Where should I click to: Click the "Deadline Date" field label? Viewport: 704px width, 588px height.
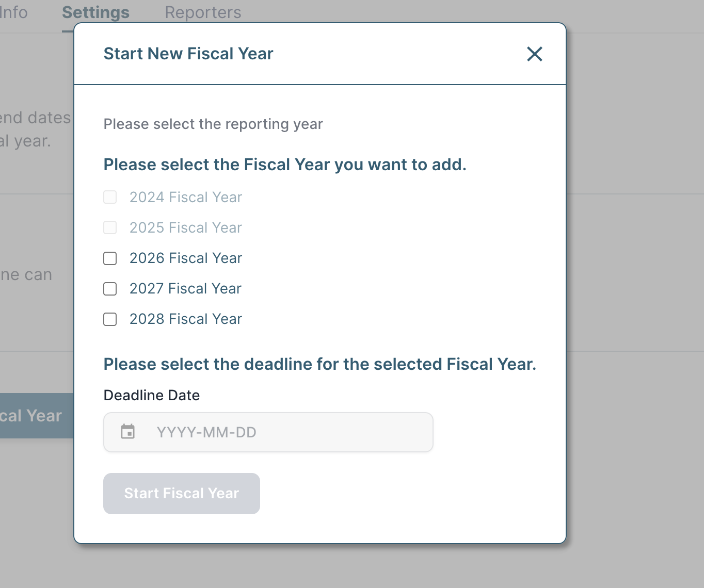152,395
